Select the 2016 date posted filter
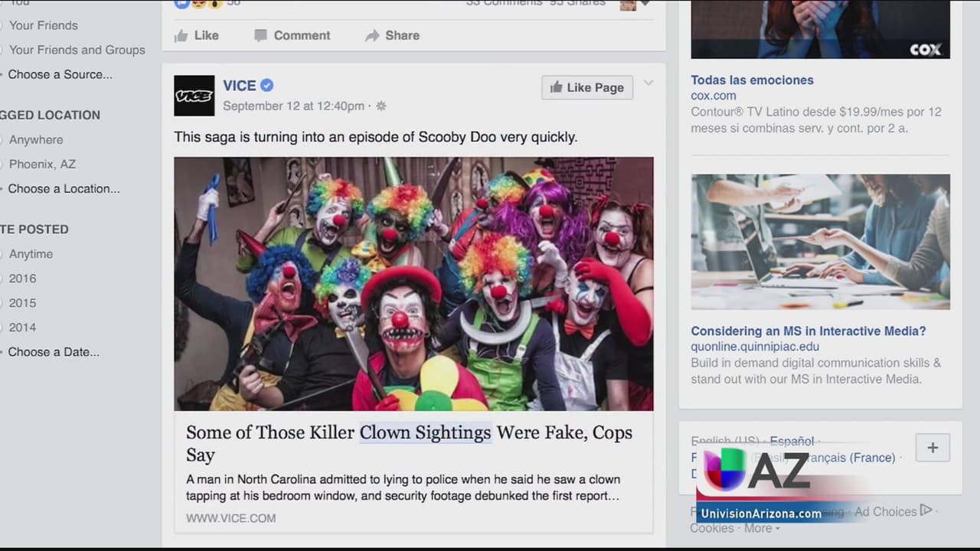The height and width of the screenshot is (551, 980). [22, 279]
